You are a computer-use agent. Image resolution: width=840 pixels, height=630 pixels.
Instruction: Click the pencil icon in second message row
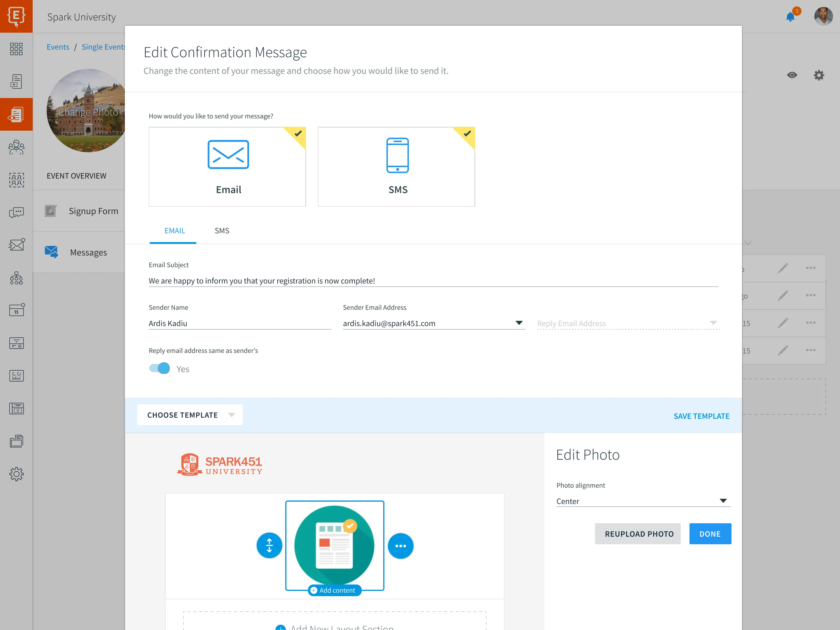(783, 295)
